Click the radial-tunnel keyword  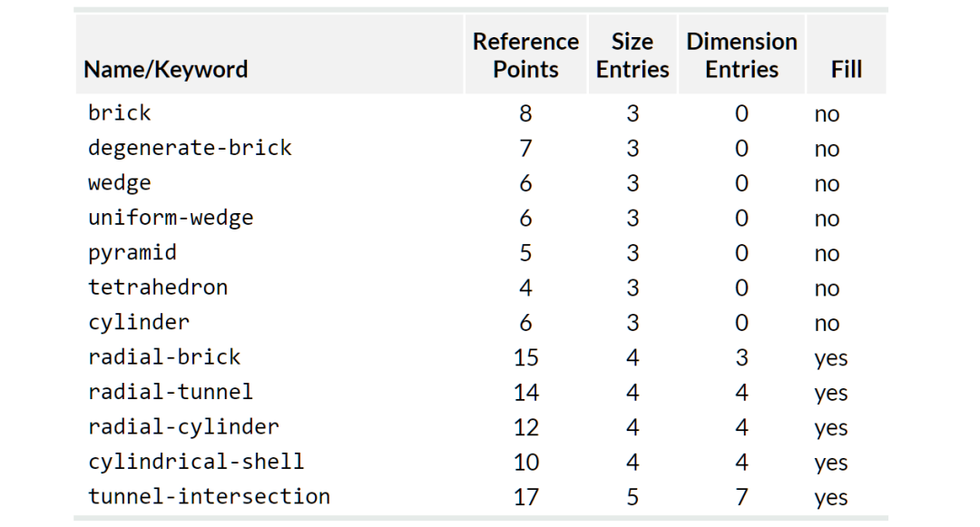(171, 392)
